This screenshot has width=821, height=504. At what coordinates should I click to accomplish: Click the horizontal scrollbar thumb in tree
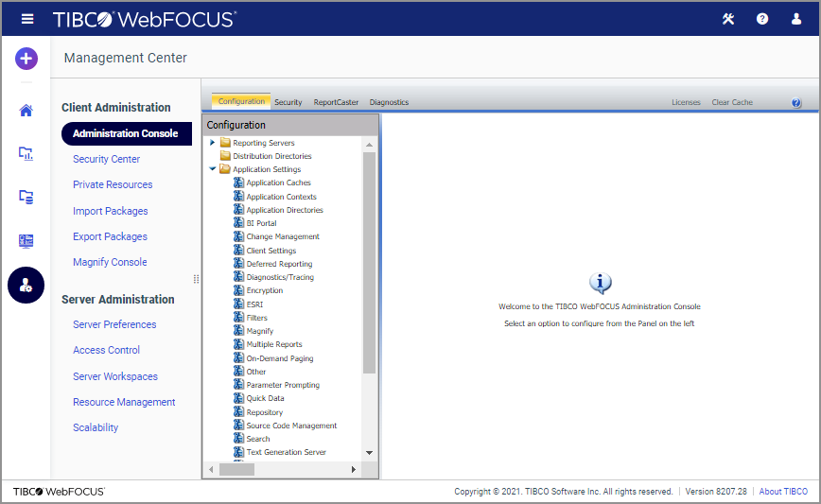click(236, 469)
